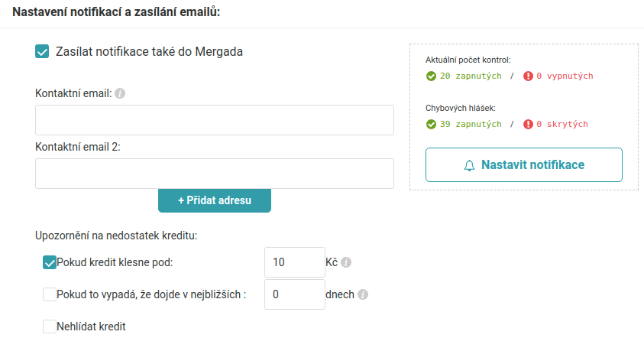Focus the Kontaktní email 2 field

tap(214, 174)
